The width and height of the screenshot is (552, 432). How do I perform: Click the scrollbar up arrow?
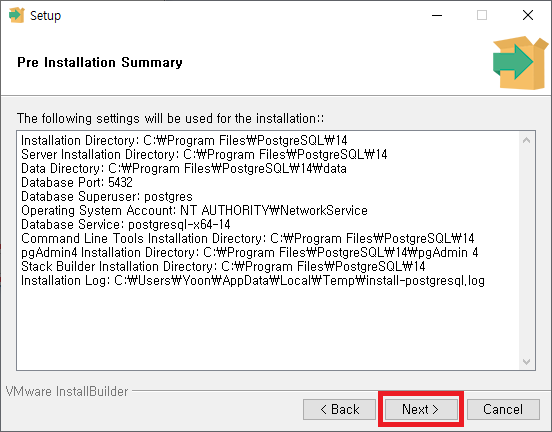tap(526, 140)
